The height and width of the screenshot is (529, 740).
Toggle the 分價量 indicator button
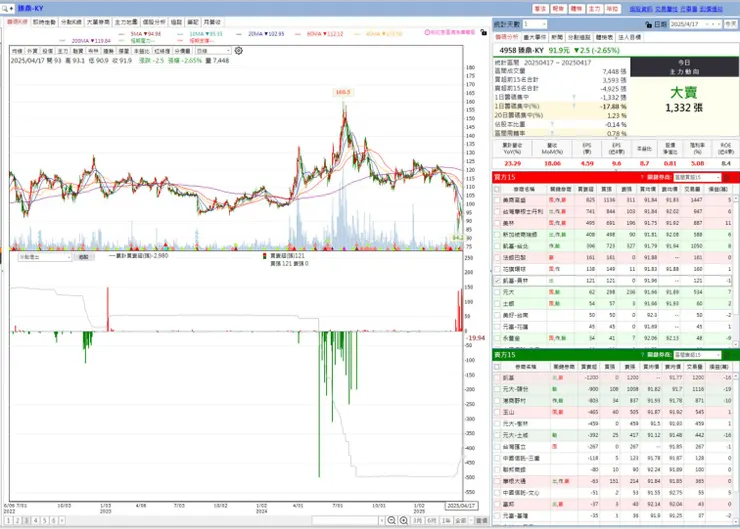click(183, 51)
